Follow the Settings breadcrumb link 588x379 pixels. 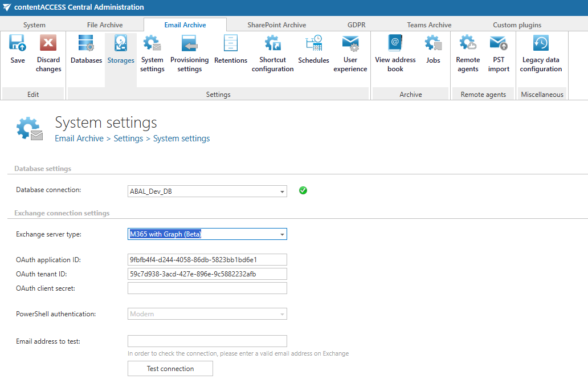coord(128,138)
